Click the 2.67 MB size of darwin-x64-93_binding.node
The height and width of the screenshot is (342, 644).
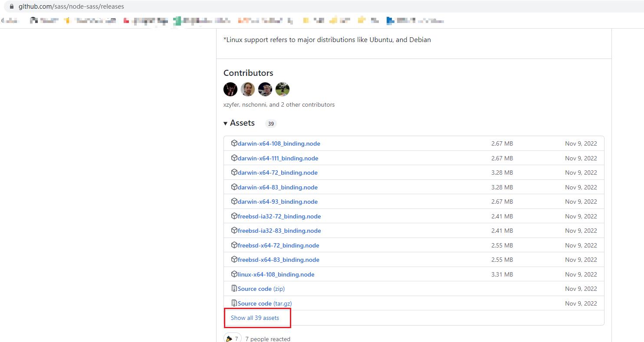[x=502, y=202]
